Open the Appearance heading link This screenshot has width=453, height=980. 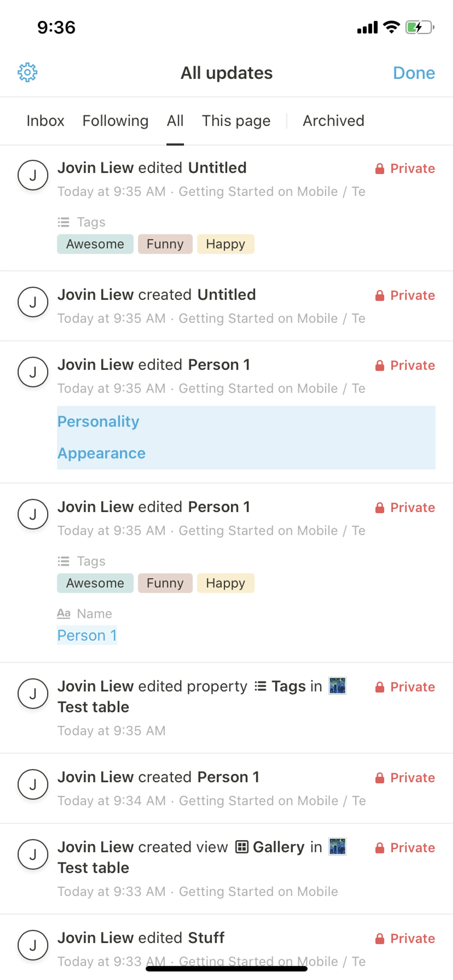coord(101,454)
